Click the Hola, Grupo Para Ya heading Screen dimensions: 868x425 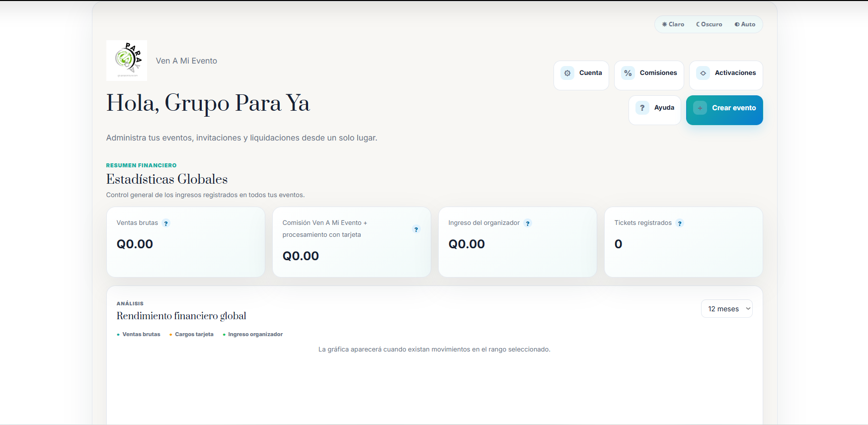[x=208, y=103]
